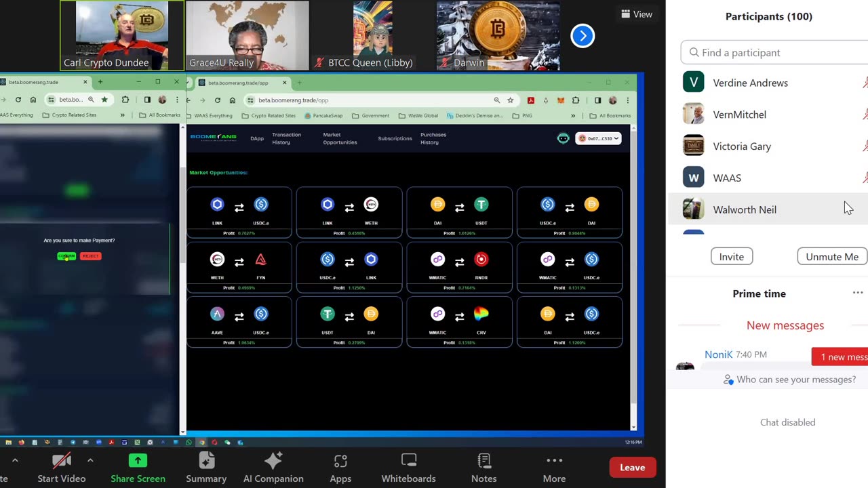Open Purchases History nav item

coord(433,138)
